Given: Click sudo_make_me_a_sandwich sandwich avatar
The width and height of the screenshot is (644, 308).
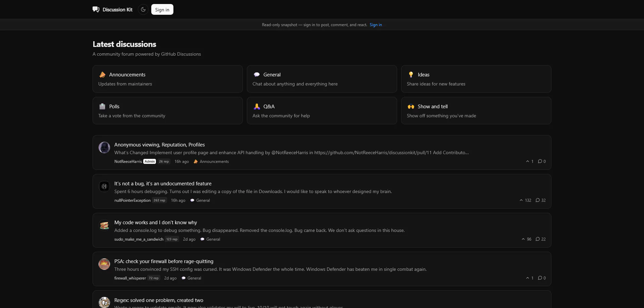Looking at the screenshot, I should [104, 225].
